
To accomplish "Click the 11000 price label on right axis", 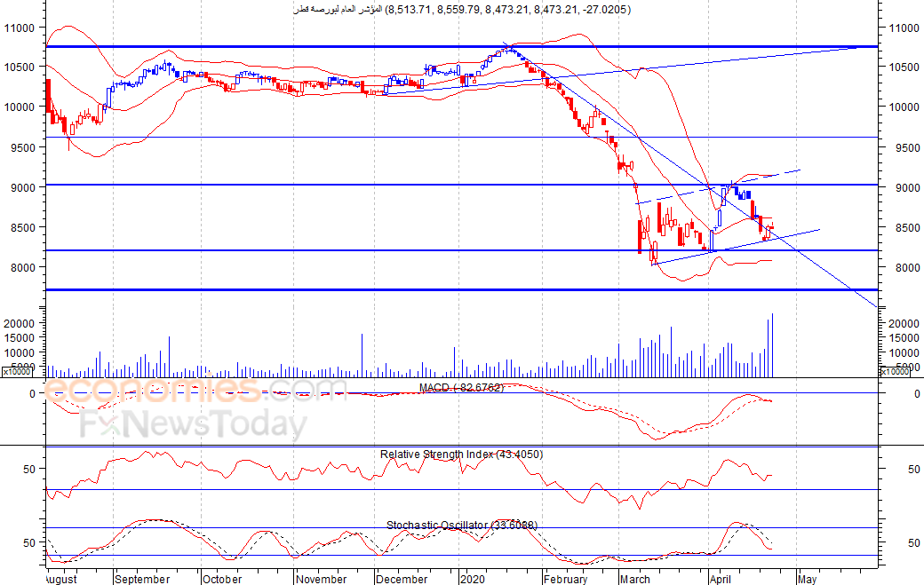I will pyautogui.click(x=904, y=28).
